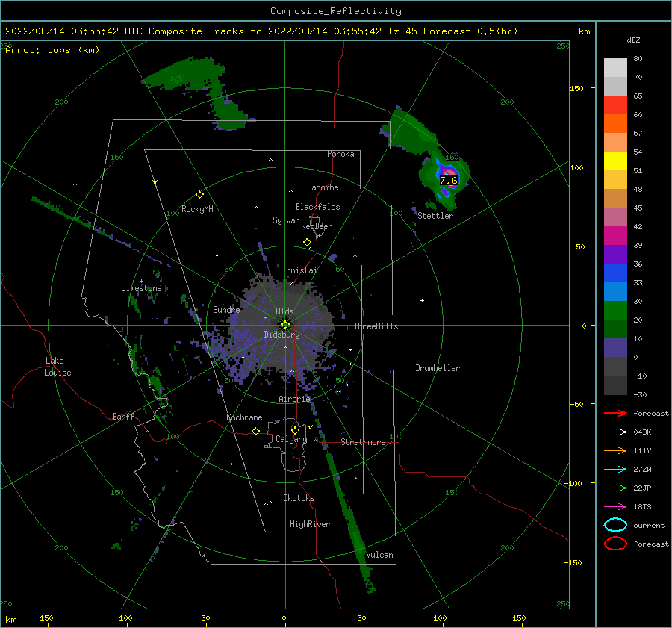Click the 39 dBZ magenta swatch
Viewport: 672px width, 628px height.
pyautogui.click(x=615, y=235)
